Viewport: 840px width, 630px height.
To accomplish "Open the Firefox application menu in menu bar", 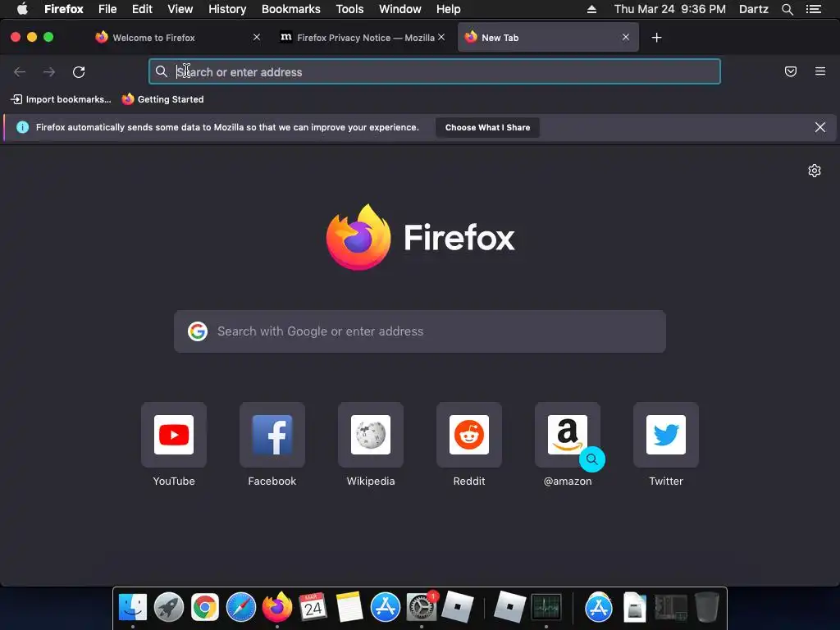I will tap(64, 9).
